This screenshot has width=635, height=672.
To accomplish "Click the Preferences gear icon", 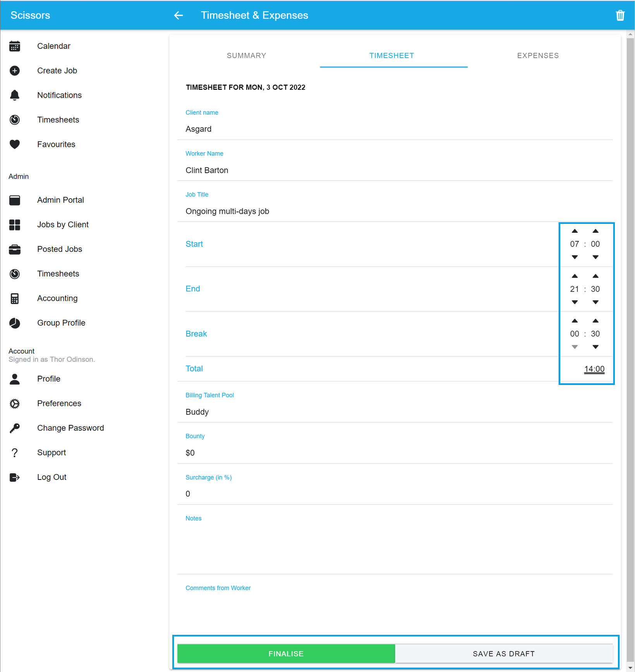I will coord(15,404).
